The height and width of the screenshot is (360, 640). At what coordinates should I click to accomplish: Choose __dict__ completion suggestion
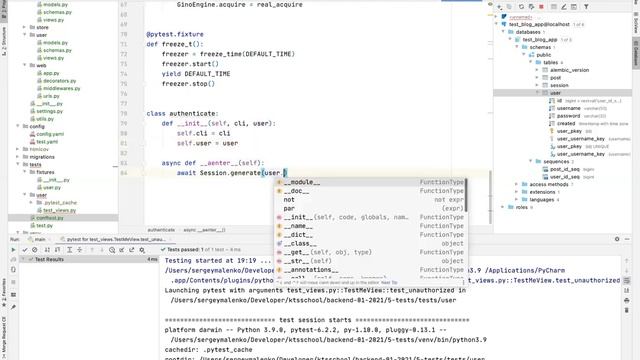[370, 235]
